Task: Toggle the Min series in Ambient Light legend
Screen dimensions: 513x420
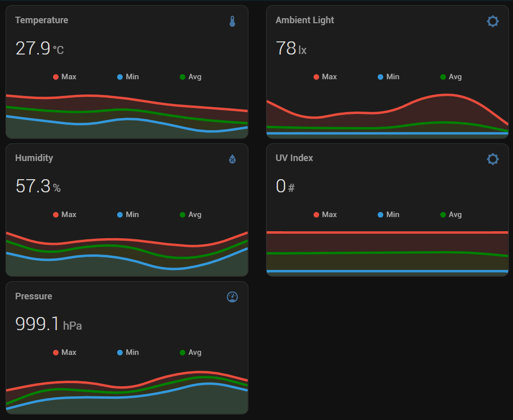Action: coord(388,77)
